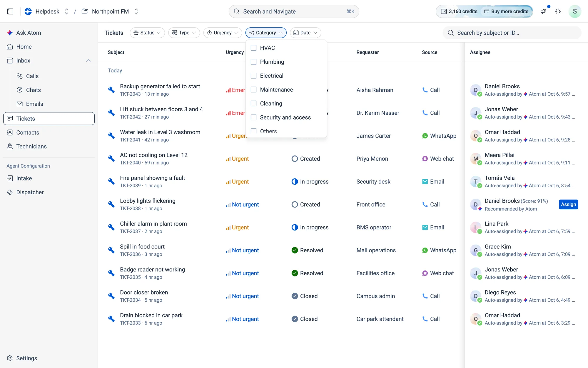Go to Calls in the Inbox
Screen dimensions: 588x368
pos(32,76)
